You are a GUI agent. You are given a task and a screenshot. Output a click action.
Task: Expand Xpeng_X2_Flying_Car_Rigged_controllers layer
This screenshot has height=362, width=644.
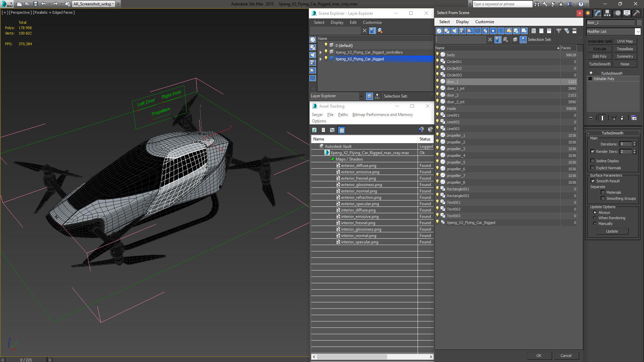pos(321,52)
